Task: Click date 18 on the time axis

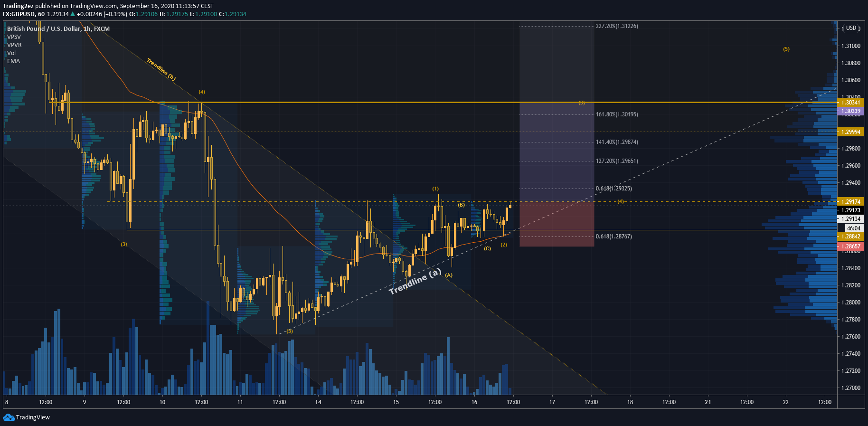Action: [x=630, y=402]
